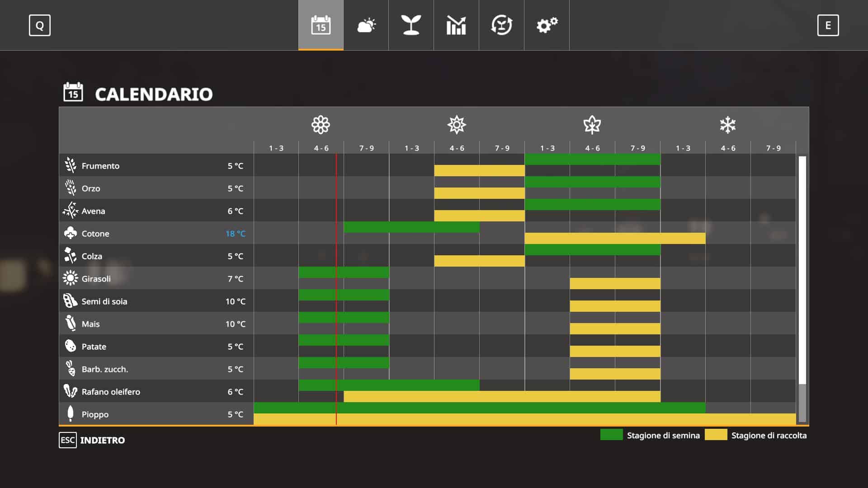This screenshot has height=488, width=868.
Task: Click the calendar scrollbar on the right
Action: coord(802,271)
